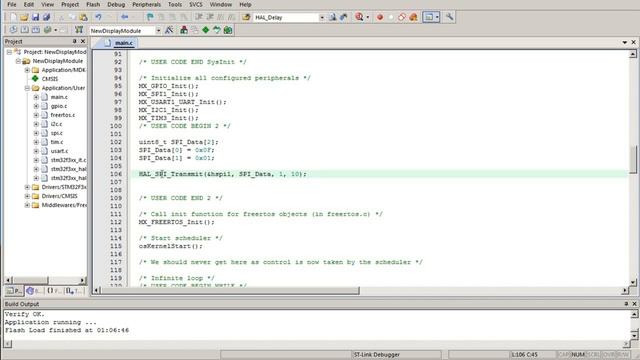Open the SVCS menu

point(196,4)
